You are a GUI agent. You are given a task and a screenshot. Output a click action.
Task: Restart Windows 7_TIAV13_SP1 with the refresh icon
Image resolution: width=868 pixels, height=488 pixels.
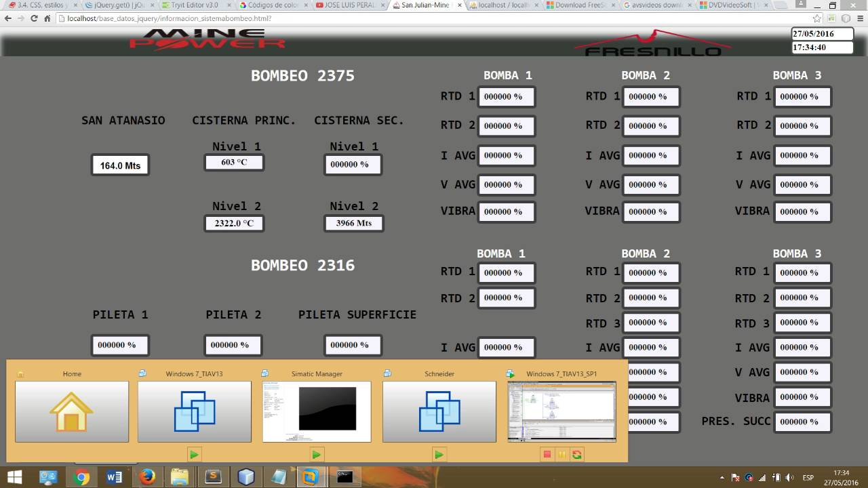[577, 455]
